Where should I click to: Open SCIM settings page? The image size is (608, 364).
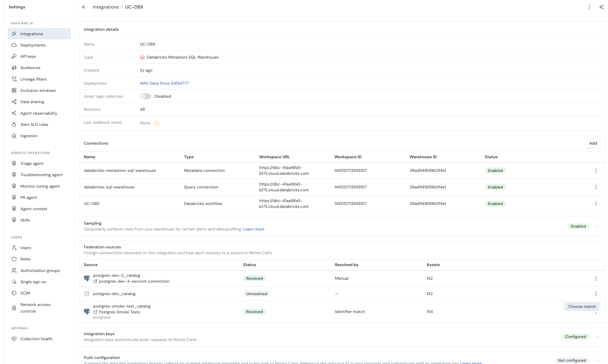(39, 293)
